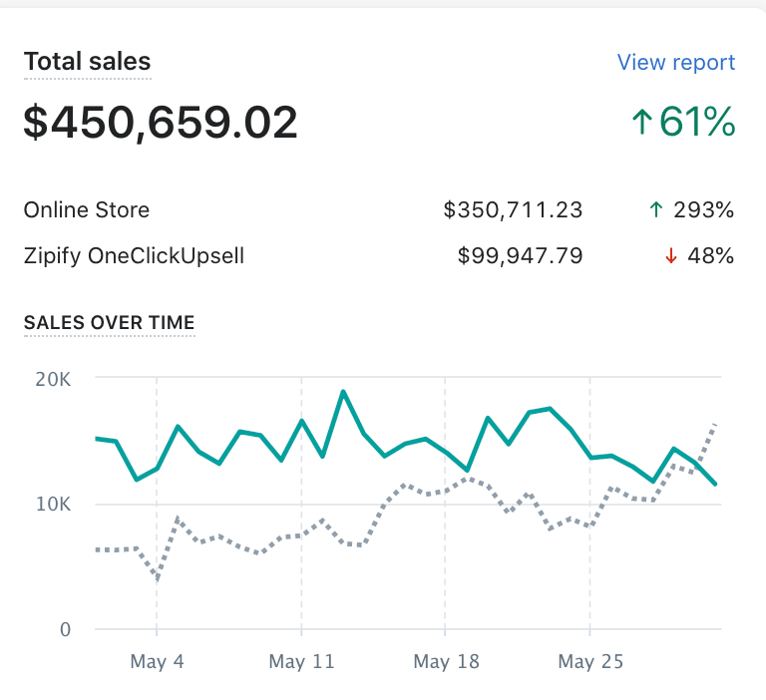Screen dimensions: 766x700
Task: Click the 20K y-axis label
Action: (53, 379)
